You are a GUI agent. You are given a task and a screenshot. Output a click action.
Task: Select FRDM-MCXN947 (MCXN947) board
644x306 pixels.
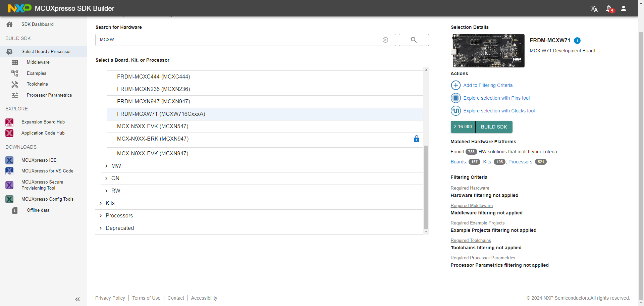tap(265, 102)
